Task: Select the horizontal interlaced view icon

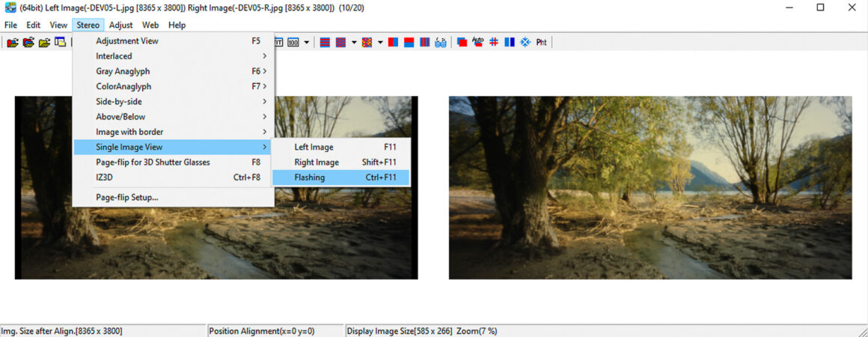Action: tap(325, 43)
